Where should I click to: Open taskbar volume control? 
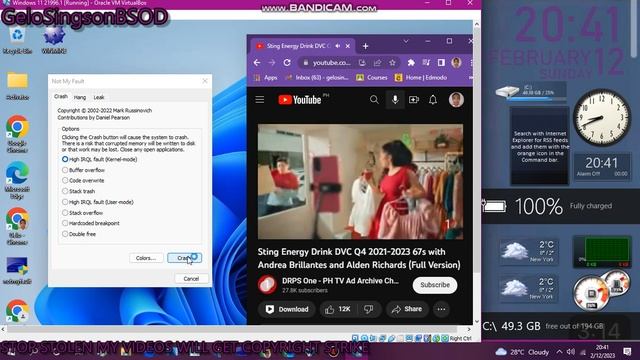571,352
